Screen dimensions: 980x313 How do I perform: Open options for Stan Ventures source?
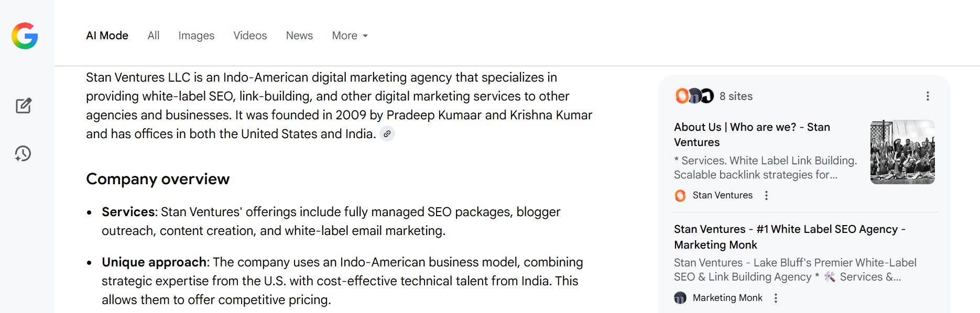coord(766,195)
